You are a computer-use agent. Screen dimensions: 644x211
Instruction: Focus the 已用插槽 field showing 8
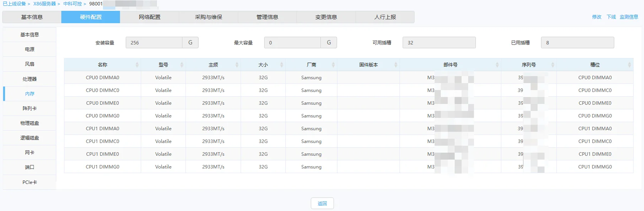[577, 43]
